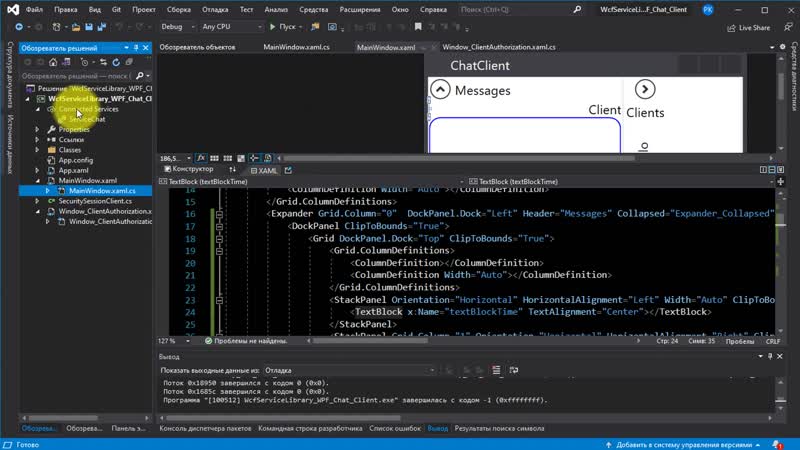This screenshot has height=450, width=800.
Task: Open the Debug configuration dropdown
Action: (x=177, y=27)
